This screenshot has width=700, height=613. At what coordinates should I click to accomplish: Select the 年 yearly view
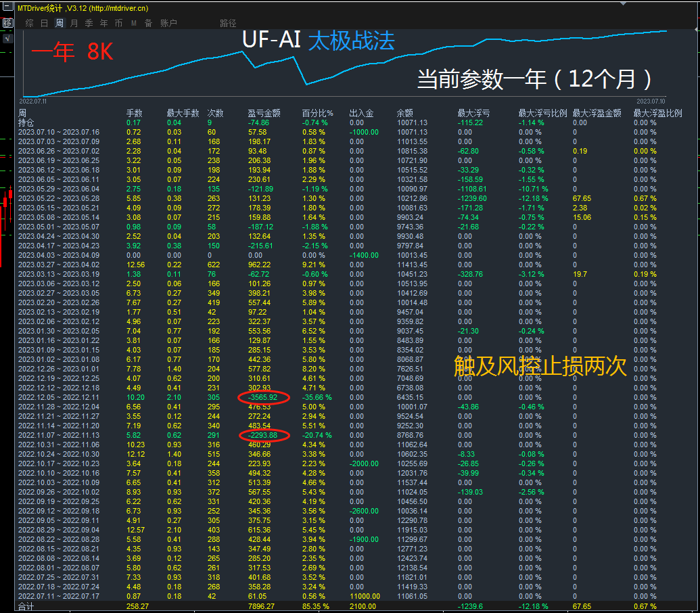click(103, 22)
